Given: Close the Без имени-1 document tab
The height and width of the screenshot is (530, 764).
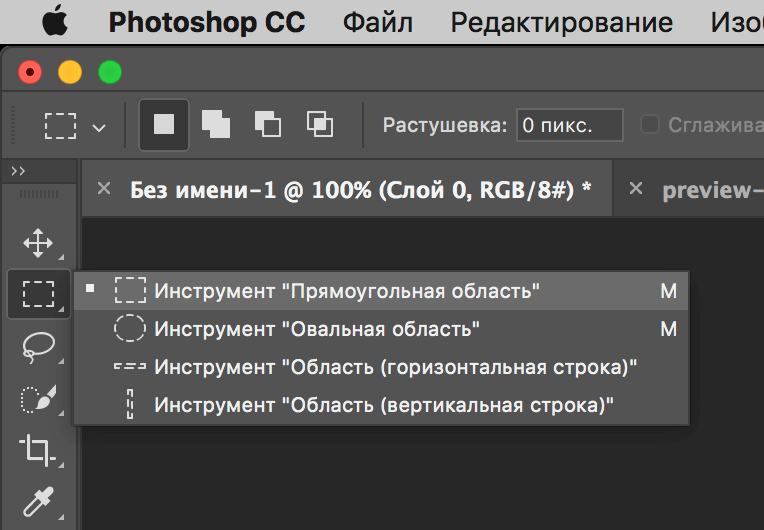Looking at the screenshot, I should coord(104,188).
